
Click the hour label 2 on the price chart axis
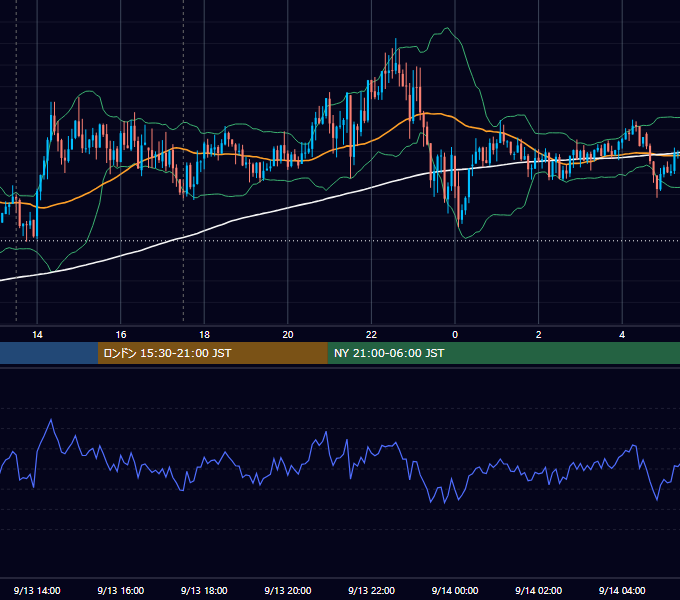[x=538, y=335]
